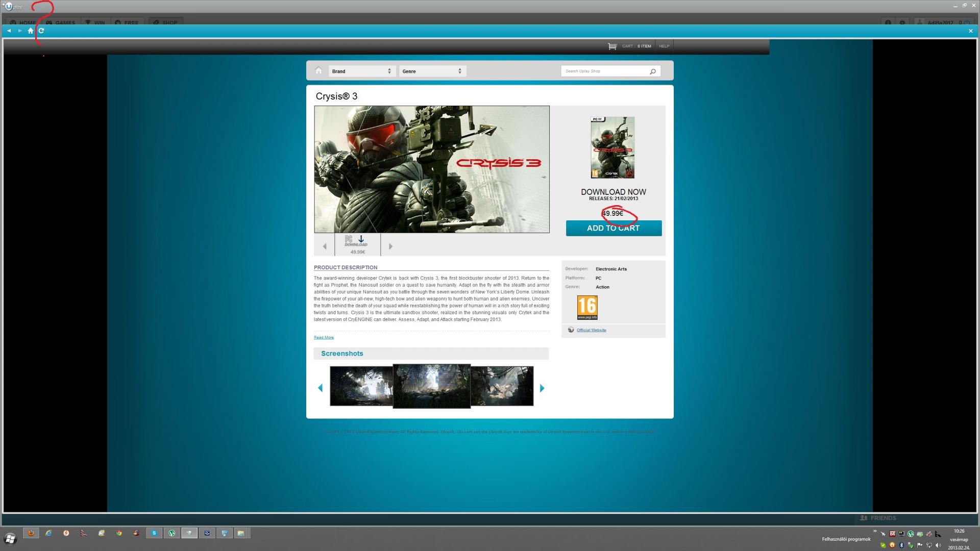Expand hidden tray programs with the double chevron

[x=875, y=531]
